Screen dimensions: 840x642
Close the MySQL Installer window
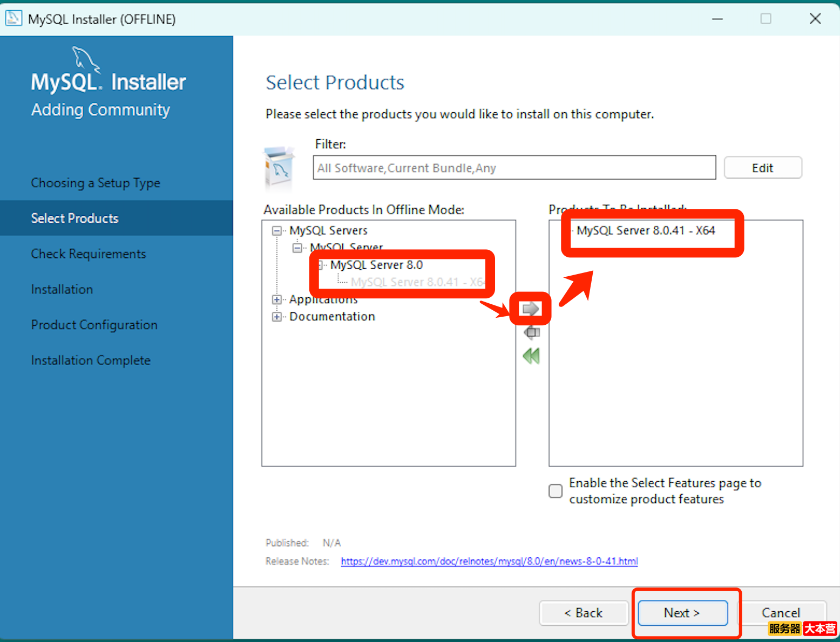coord(815,19)
